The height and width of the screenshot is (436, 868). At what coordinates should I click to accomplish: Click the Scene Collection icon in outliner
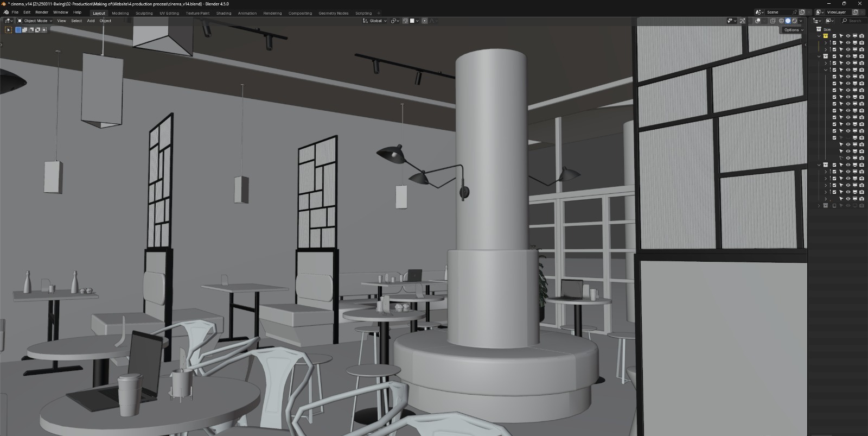819,29
